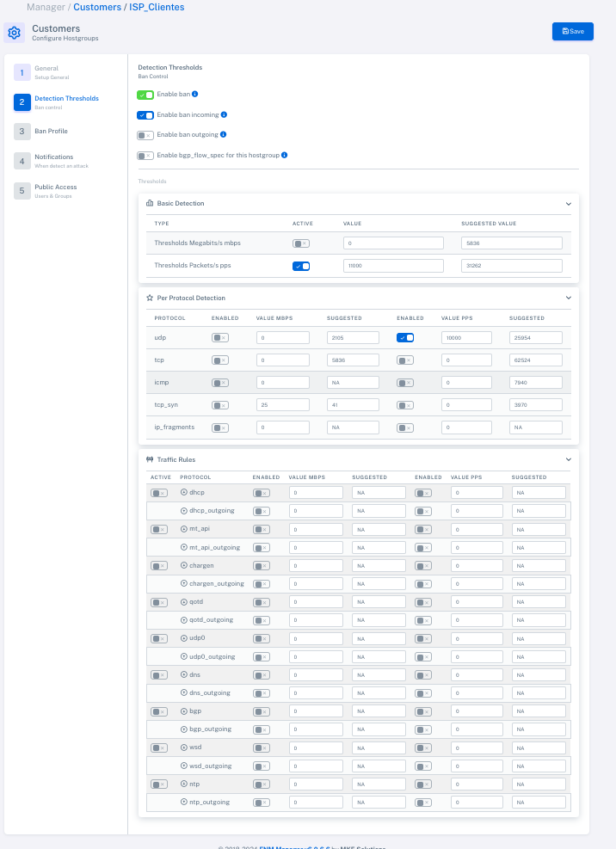Screen dimensions: 616x849
Task: Disable the Enable ban incoming toggle
Action: tap(146, 114)
